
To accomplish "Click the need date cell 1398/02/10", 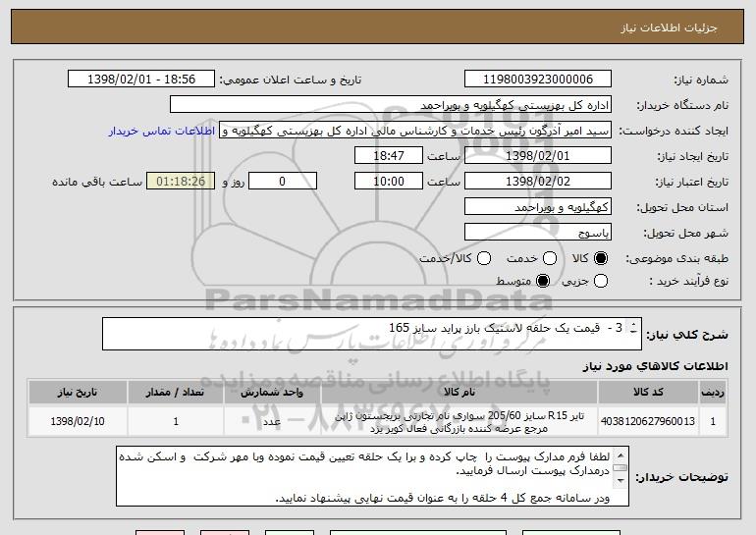I will [78, 421].
